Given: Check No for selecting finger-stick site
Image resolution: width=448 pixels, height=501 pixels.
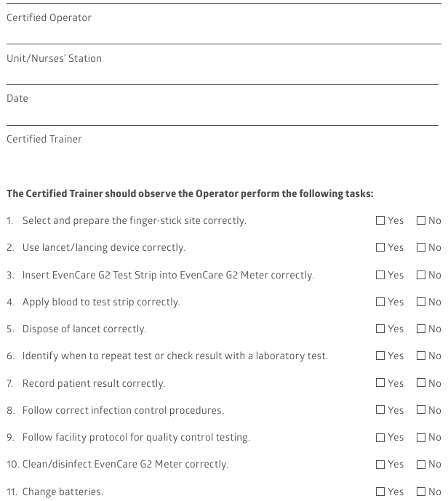Looking at the screenshot, I should (x=421, y=220).
